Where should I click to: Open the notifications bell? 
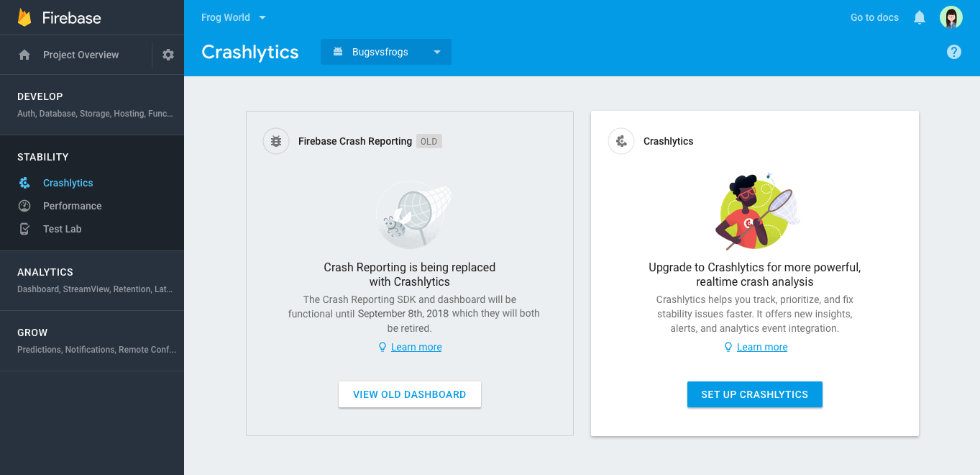pos(920,17)
